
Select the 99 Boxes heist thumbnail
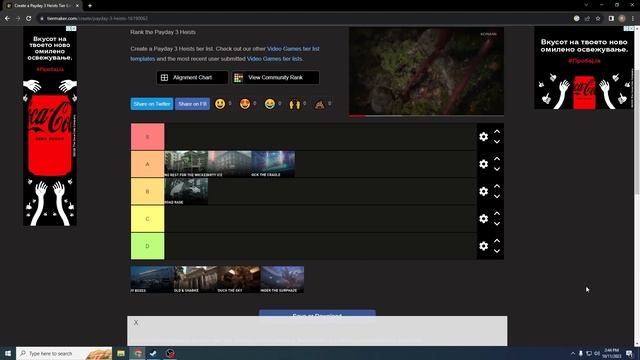pos(152,280)
